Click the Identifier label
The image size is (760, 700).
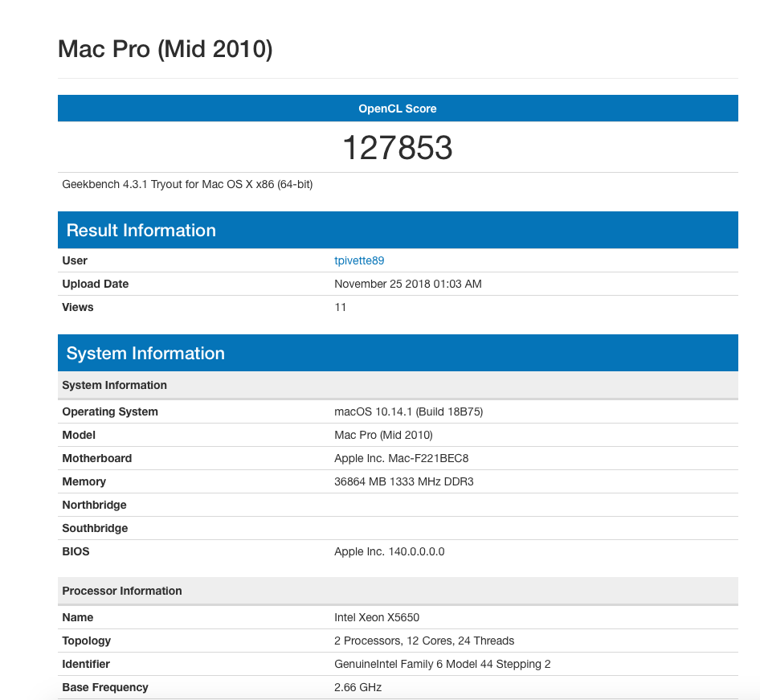[86, 664]
